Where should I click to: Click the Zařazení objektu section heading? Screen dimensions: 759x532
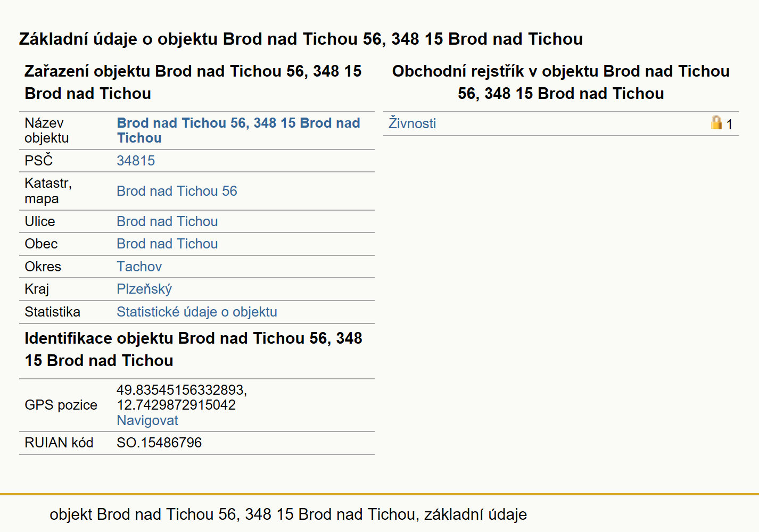[x=193, y=82]
